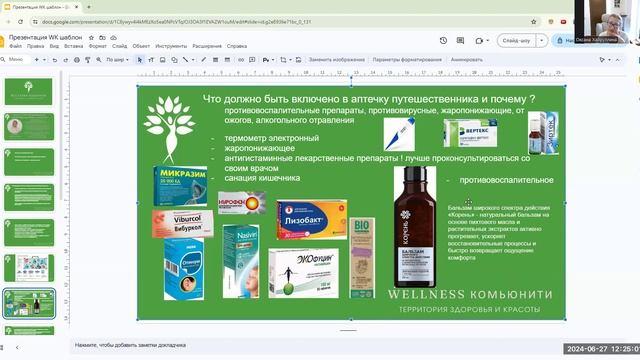Collapse the slide filmstrip panel
The width and height of the screenshot is (640, 360).
click(17, 347)
